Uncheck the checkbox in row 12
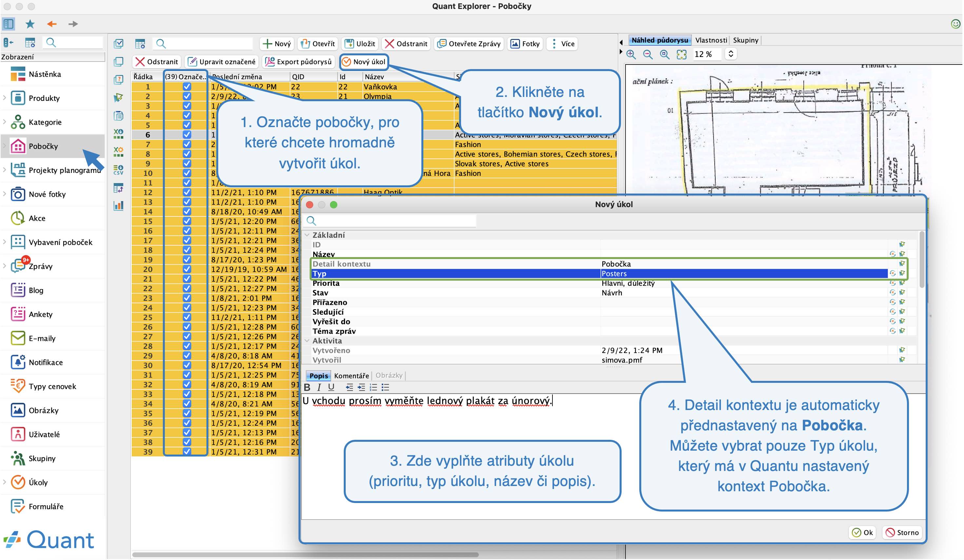 [x=187, y=192]
